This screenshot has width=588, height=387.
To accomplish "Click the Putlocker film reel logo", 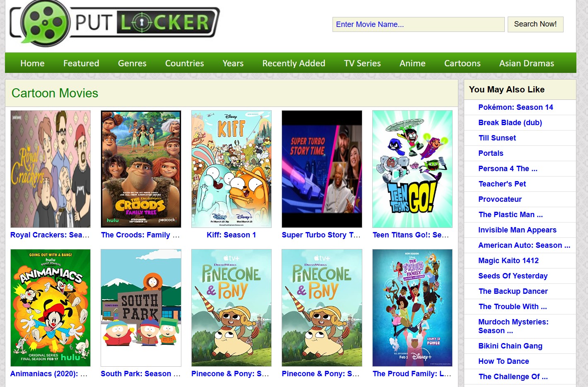I will click(115, 23).
